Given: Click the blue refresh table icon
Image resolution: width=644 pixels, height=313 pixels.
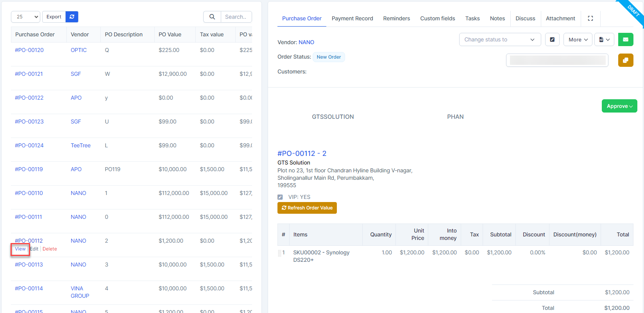Looking at the screenshot, I should click(72, 17).
